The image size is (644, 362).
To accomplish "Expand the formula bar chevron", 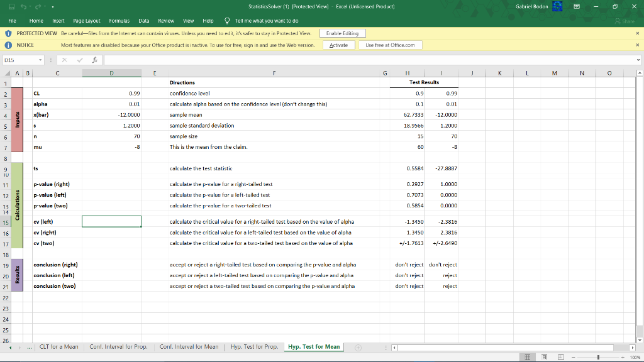I will (638, 60).
